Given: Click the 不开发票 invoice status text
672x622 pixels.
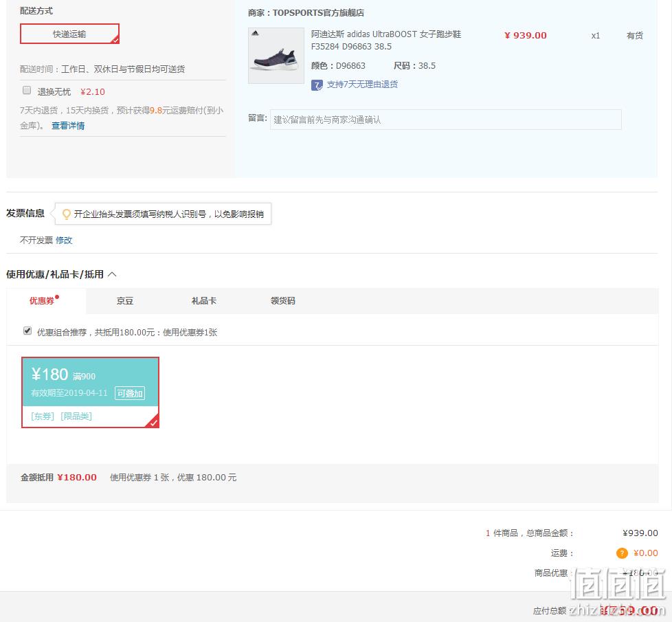Looking at the screenshot, I should 36,240.
